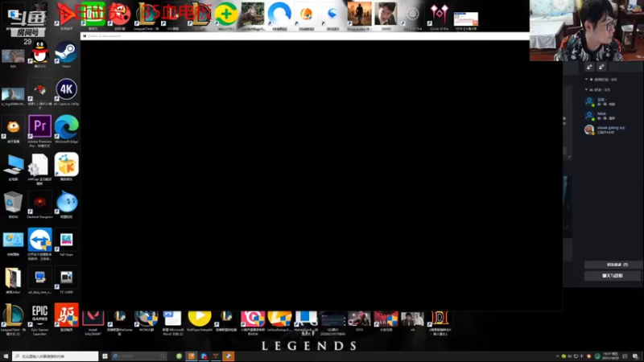Open the folder icon at bottom of left column
The image size is (644, 362).
pyautogui.click(x=13, y=281)
